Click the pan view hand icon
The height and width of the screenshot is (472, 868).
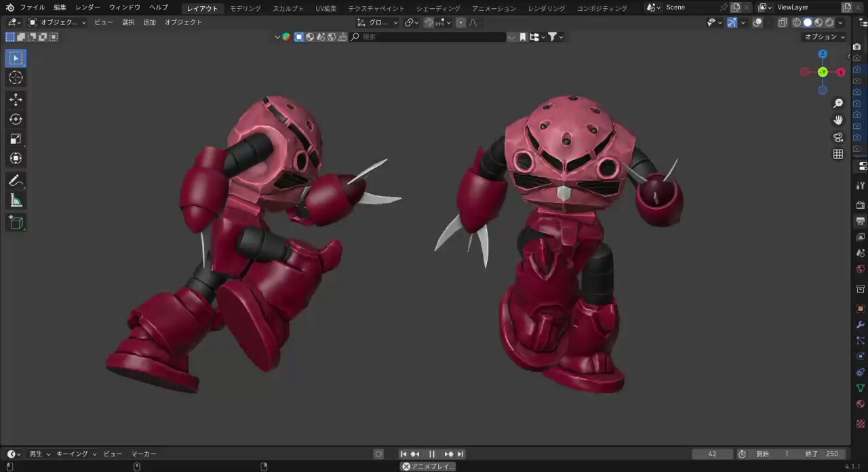(x=838, y=120)
